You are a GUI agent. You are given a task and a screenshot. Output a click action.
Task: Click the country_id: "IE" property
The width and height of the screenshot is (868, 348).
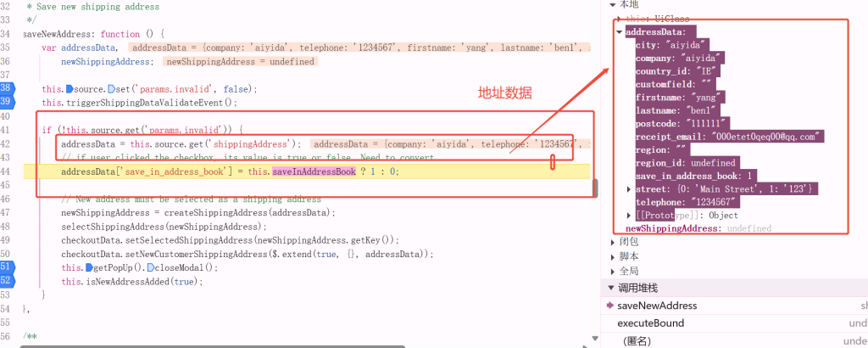pos(678,71)
